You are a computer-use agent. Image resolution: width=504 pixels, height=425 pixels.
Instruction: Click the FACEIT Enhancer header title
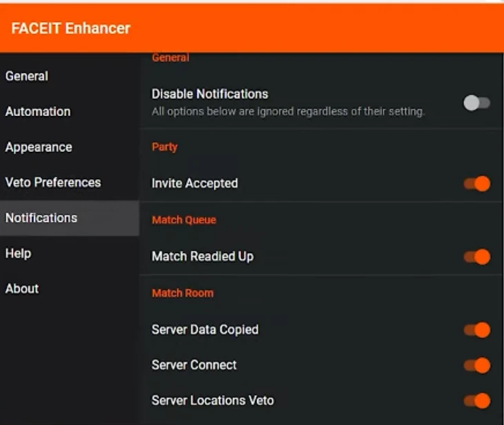pos(71,28)
